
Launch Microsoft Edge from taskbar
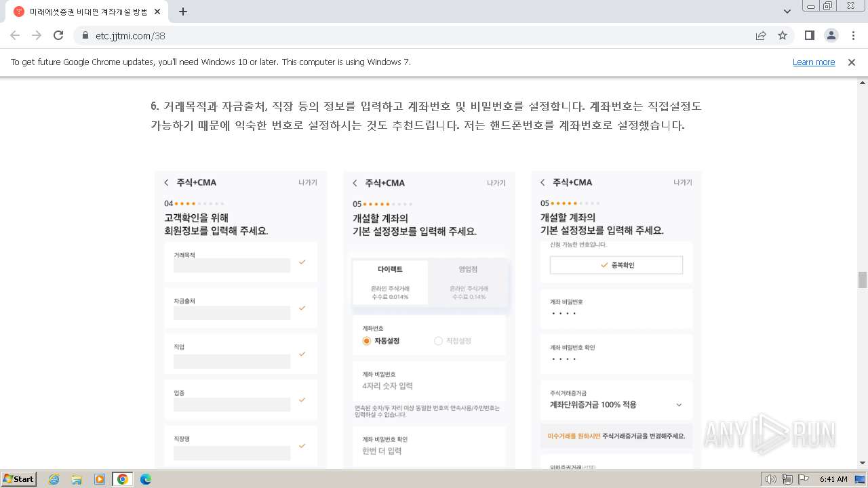click(x=146, y=479)
